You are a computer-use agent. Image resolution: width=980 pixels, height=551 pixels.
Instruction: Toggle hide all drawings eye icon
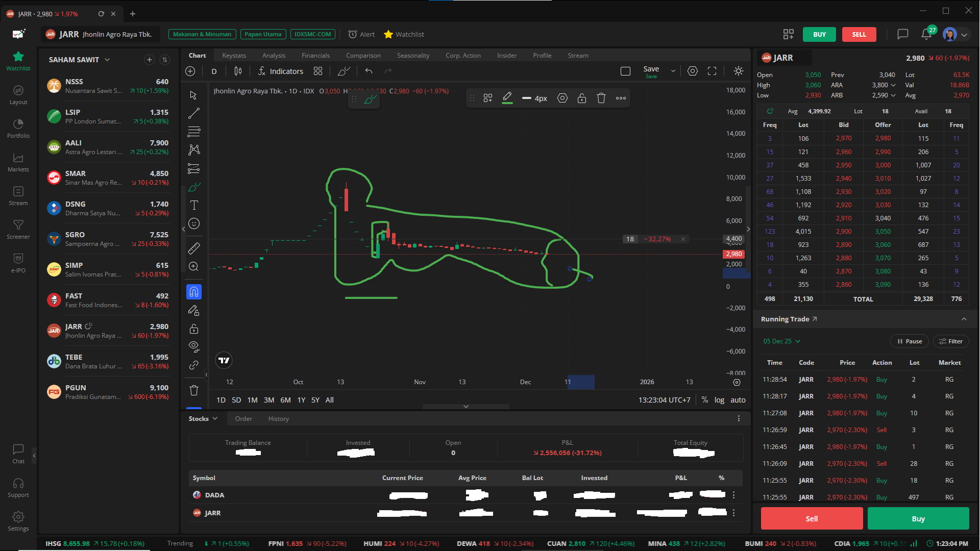click(x=194, y=346)
